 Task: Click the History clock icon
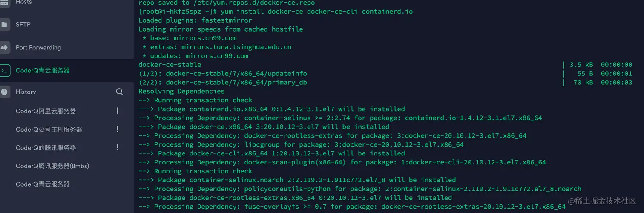4,92
